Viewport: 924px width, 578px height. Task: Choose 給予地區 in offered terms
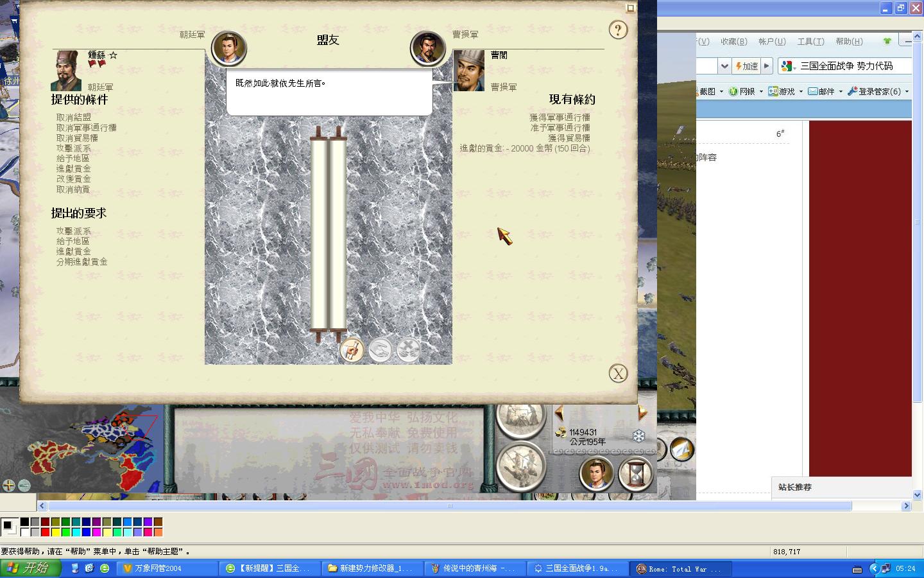73,159
